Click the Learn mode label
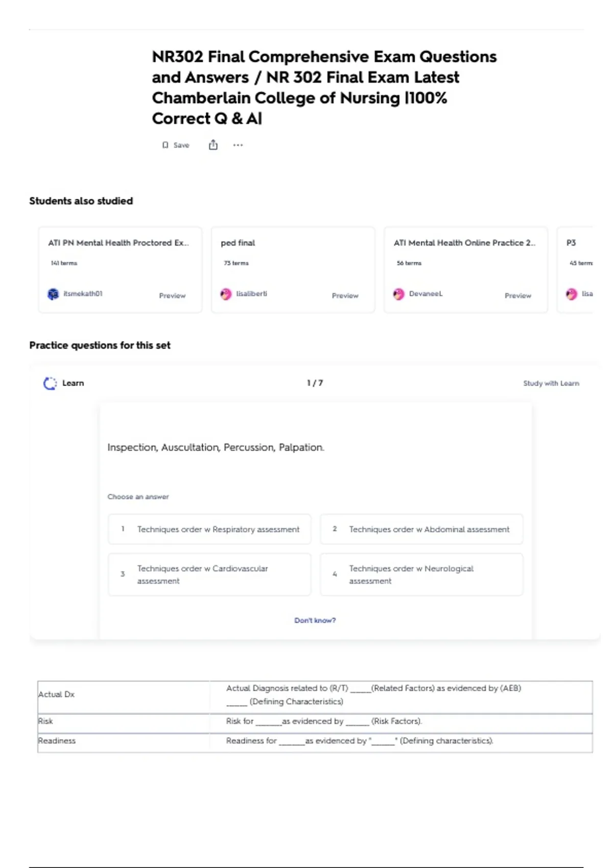The height and width of the screenshot is (868, 613). coord(73,383)
